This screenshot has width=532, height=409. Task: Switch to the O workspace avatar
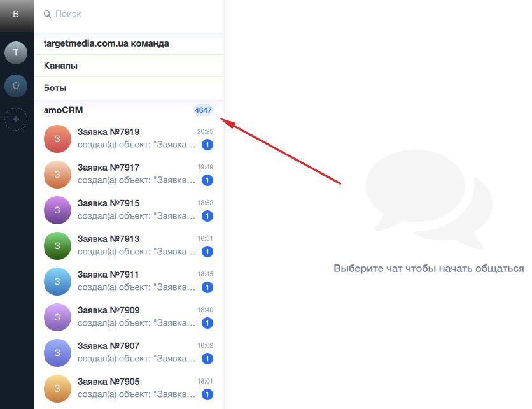tap(16, 86)
